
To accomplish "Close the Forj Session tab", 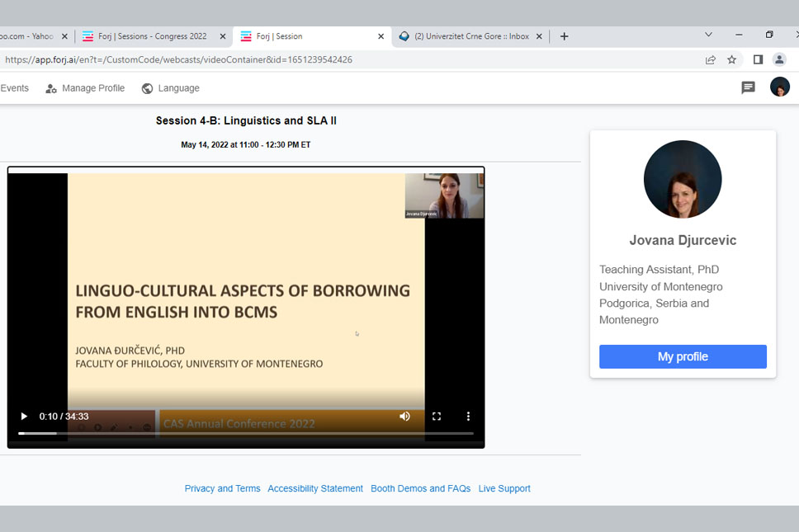I will click(x=381, y=36).
